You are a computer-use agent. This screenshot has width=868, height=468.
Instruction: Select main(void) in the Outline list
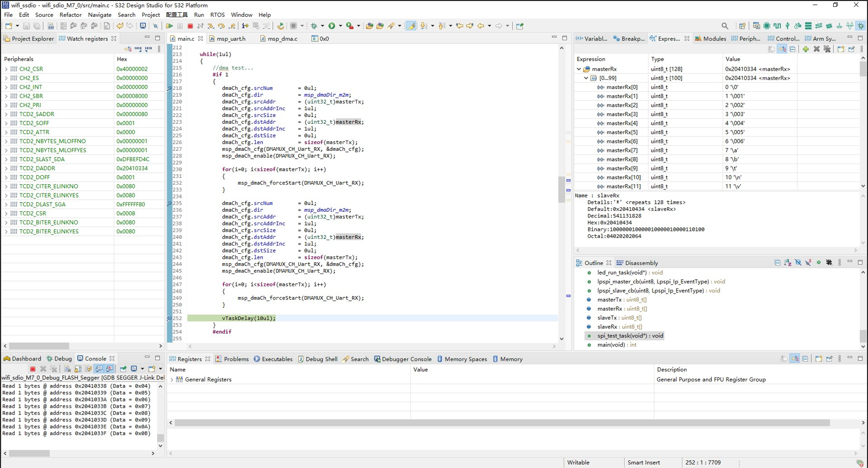click(611, 345)
